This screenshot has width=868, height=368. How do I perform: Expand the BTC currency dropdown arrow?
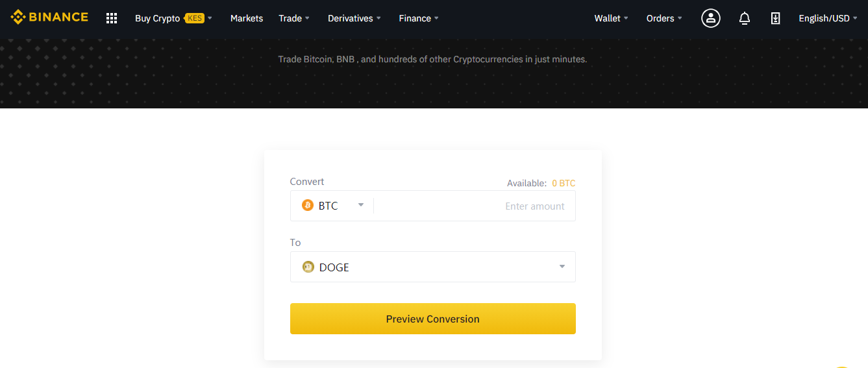tap(361, 205)
